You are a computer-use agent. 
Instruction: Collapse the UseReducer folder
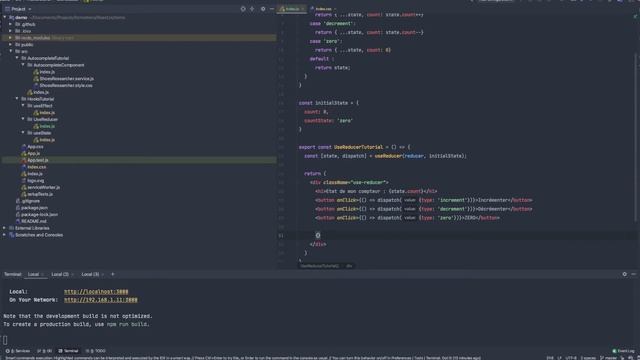point(23,119)
